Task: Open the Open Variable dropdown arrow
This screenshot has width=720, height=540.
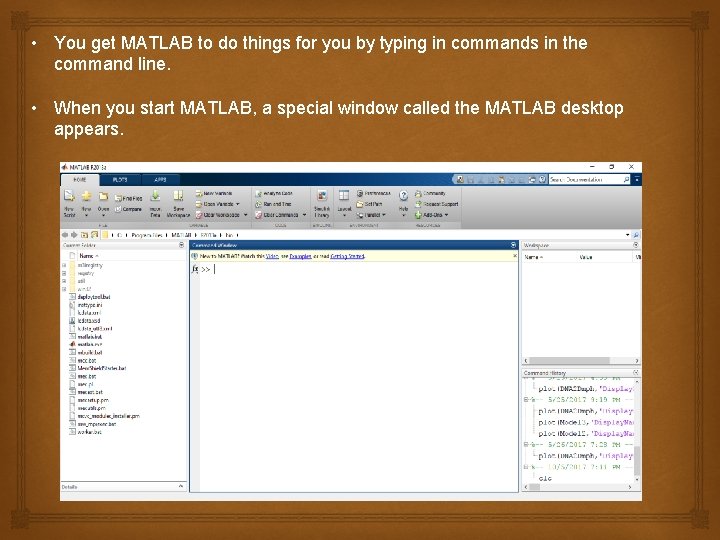Action: click(x=238, y=204)
